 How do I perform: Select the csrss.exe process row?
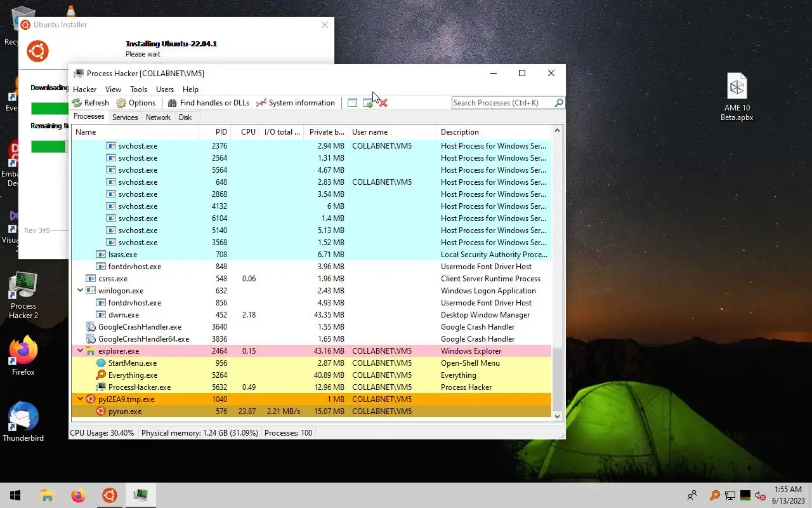tap(311, 279)
